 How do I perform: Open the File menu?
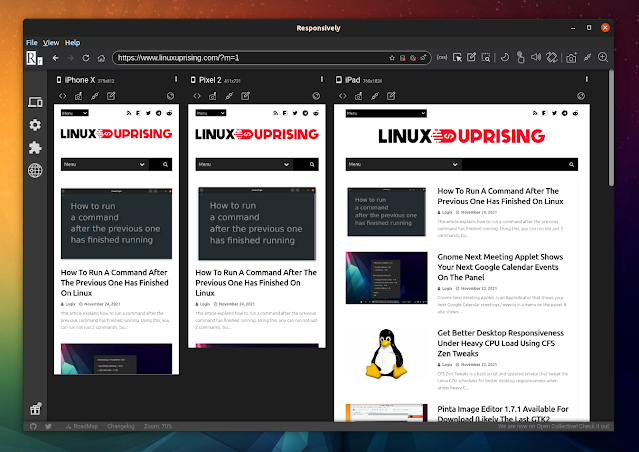click(32, 42)
